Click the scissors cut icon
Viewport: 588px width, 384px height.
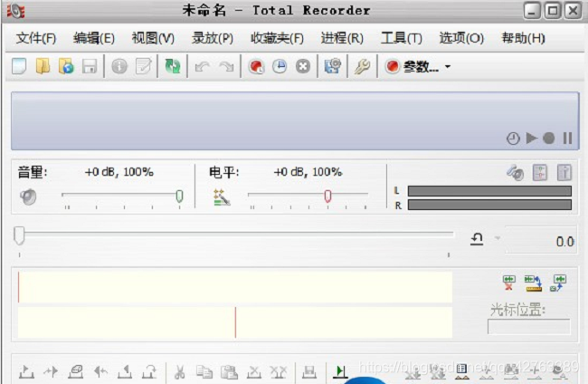180,371
